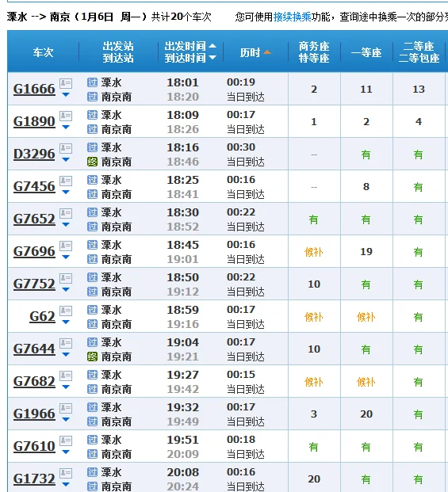Open train D3296 details link
The height and width of the screenshot is (492, 448).
click(x=34, y=154)
